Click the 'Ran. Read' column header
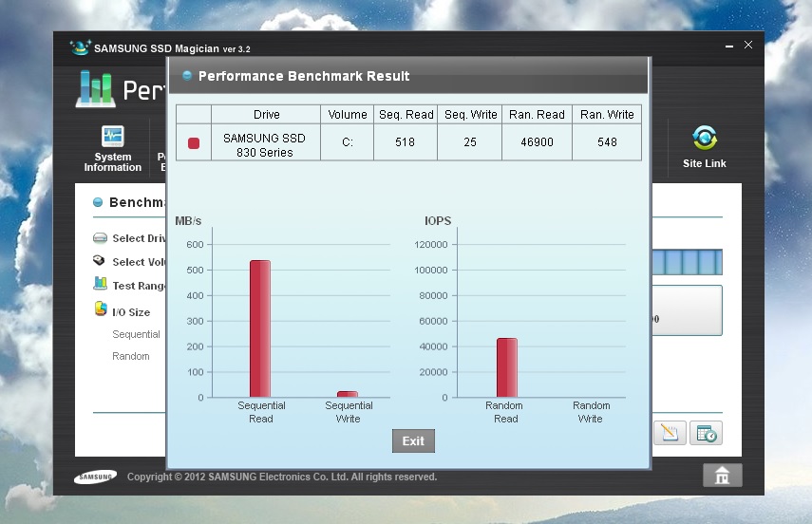Image resolution: width=812 pixels, height=524 pixels. tap(537, 115)
